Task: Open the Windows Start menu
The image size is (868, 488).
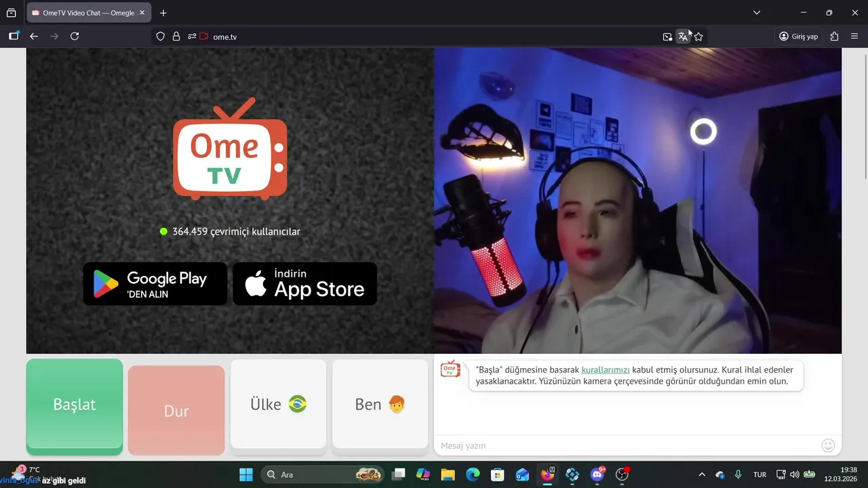Action: tap(246, 474)
